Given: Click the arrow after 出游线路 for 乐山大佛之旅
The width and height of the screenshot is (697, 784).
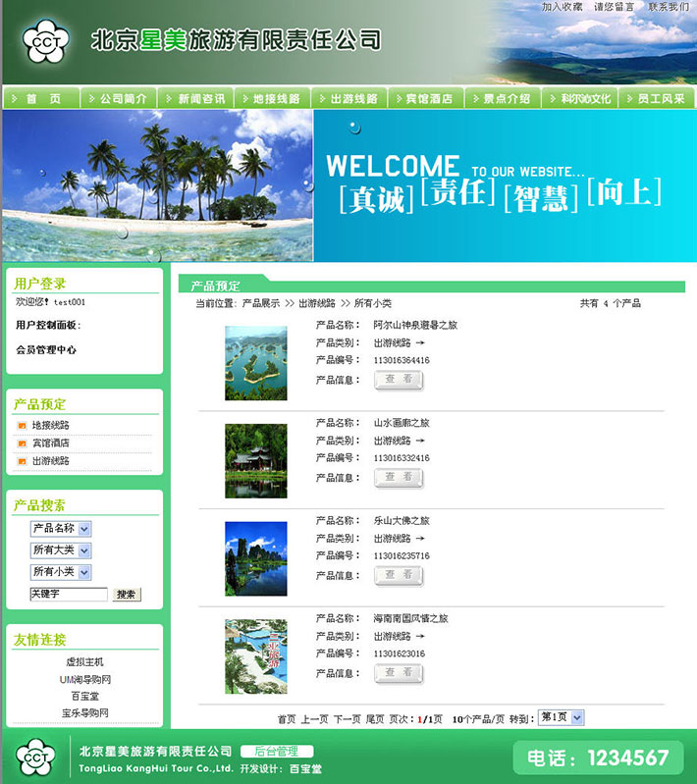Looking at the screenshot, I should (420, 539).
